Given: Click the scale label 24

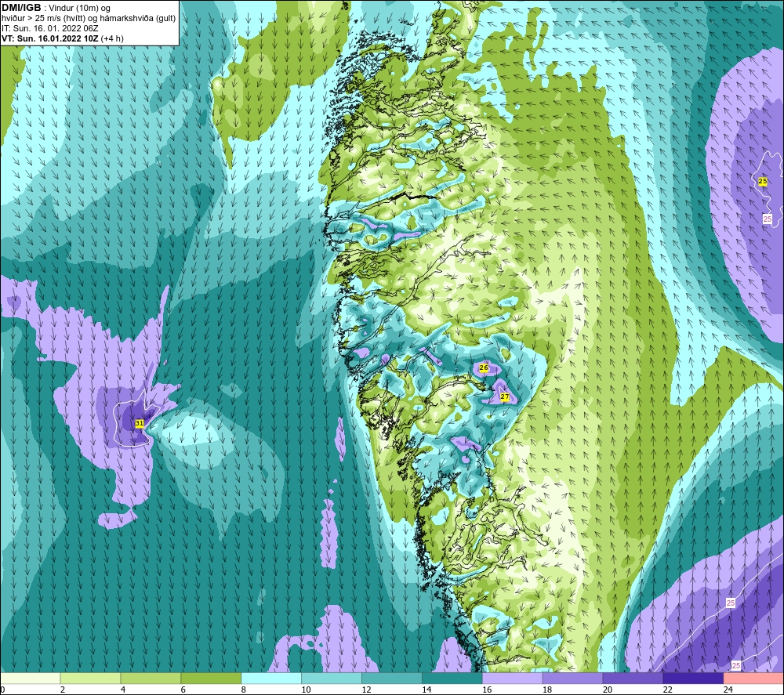Looking at the screenshot, I should coord(728,690).
